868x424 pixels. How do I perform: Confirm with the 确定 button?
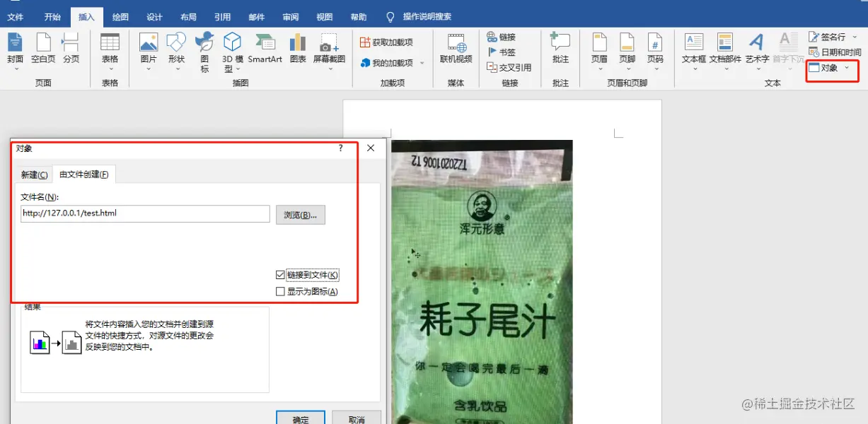pyautogui.click(x=301, y=419)
